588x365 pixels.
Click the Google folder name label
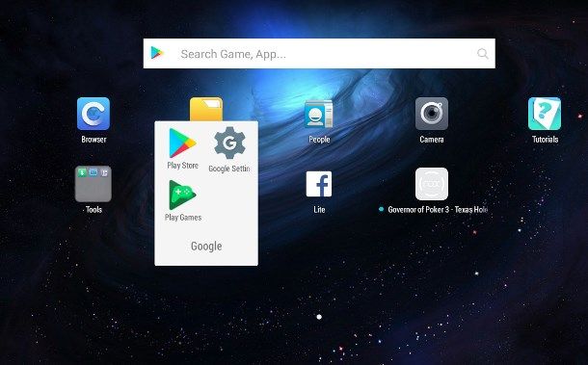[206, 247]
